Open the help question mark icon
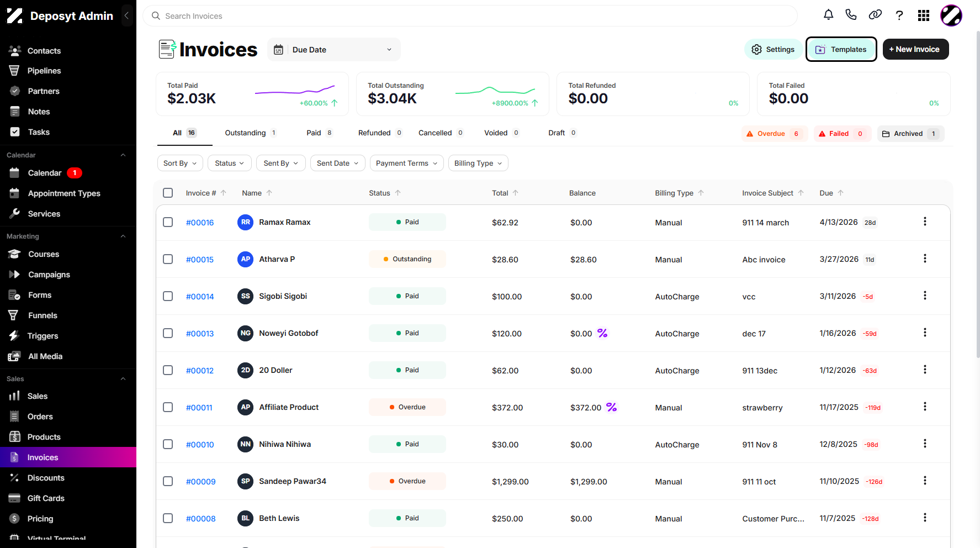 click(899, 15)
